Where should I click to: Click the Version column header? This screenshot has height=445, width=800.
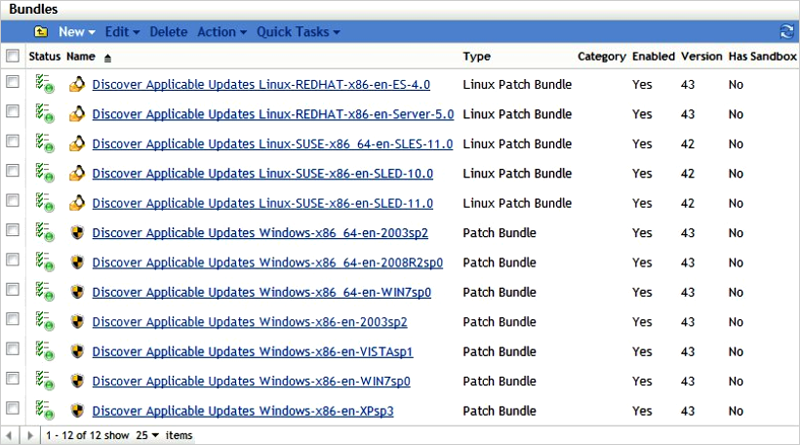point(702,56)
